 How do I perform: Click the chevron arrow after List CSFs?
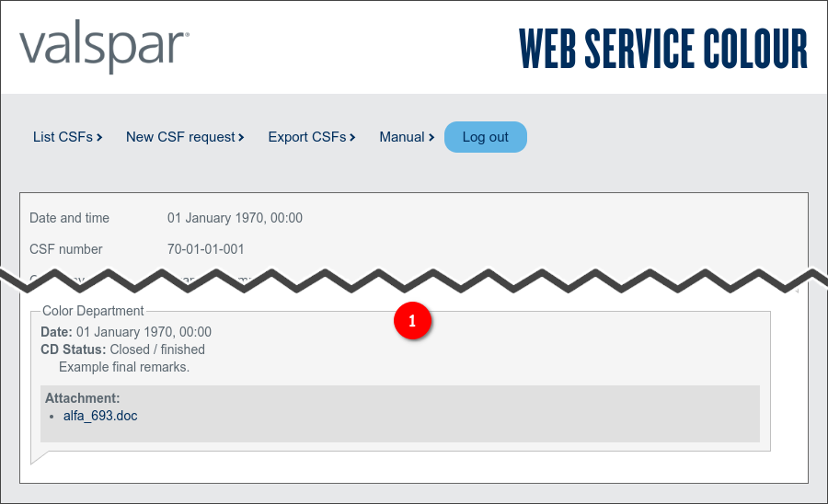99,138
